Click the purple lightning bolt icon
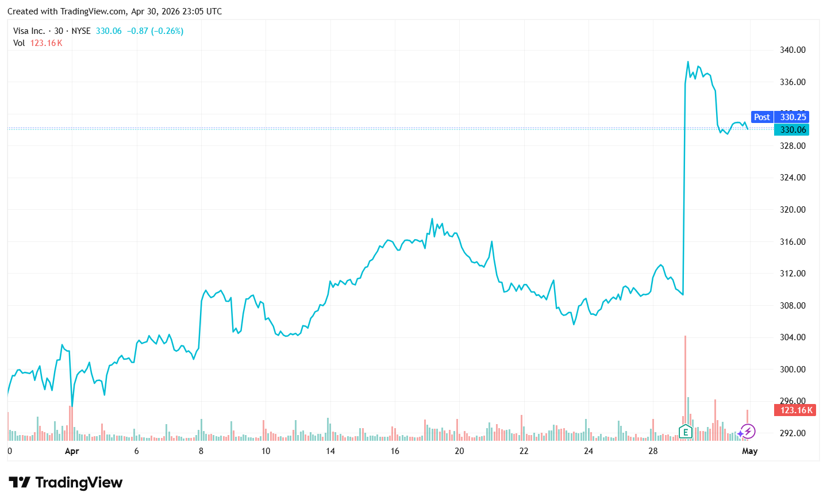The image size is (827, 504). pyautogui.click(x=747, y=431)
